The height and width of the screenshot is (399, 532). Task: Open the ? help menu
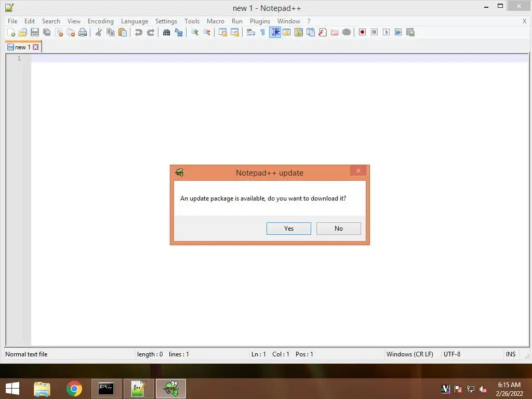pos(309,21)
